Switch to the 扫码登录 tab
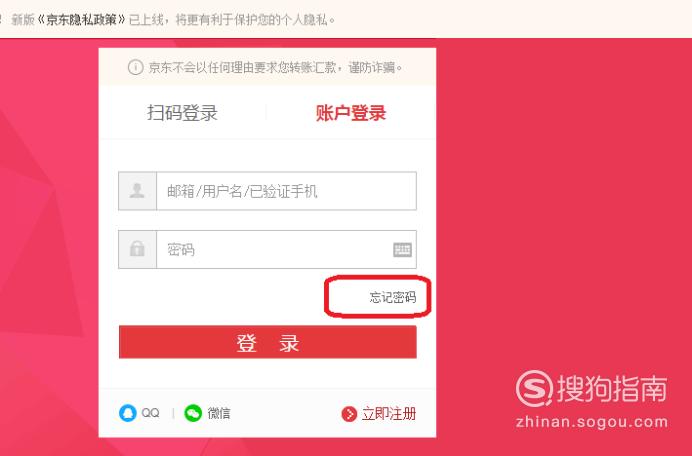 point(182,113)
